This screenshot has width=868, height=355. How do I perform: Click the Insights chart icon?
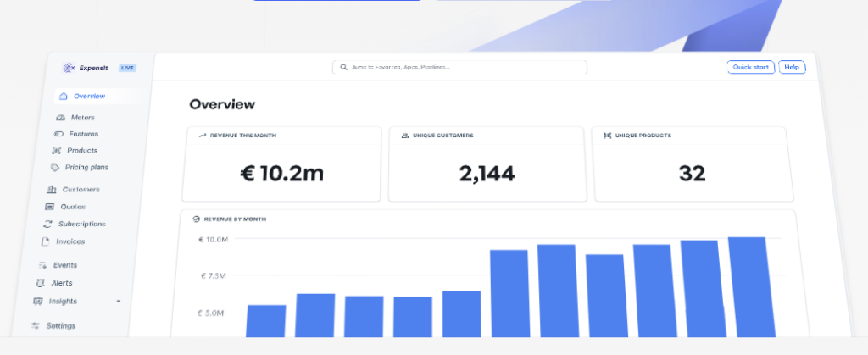(x=37, y=302)
